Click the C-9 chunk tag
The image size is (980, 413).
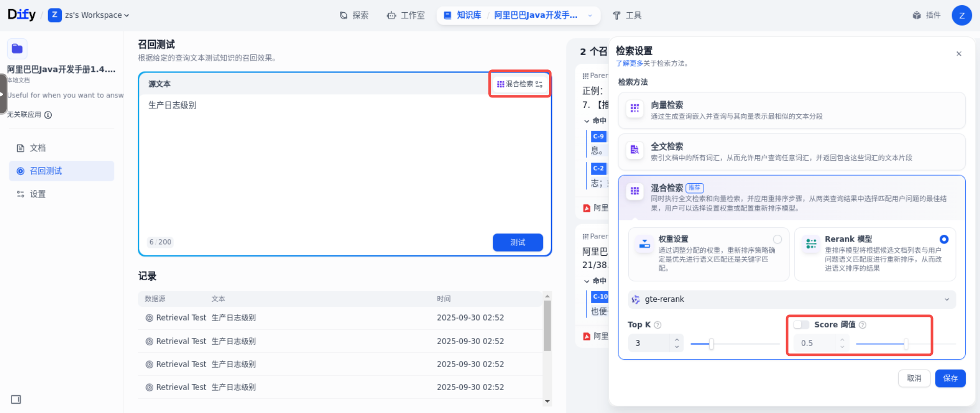[x=599, y=136]
